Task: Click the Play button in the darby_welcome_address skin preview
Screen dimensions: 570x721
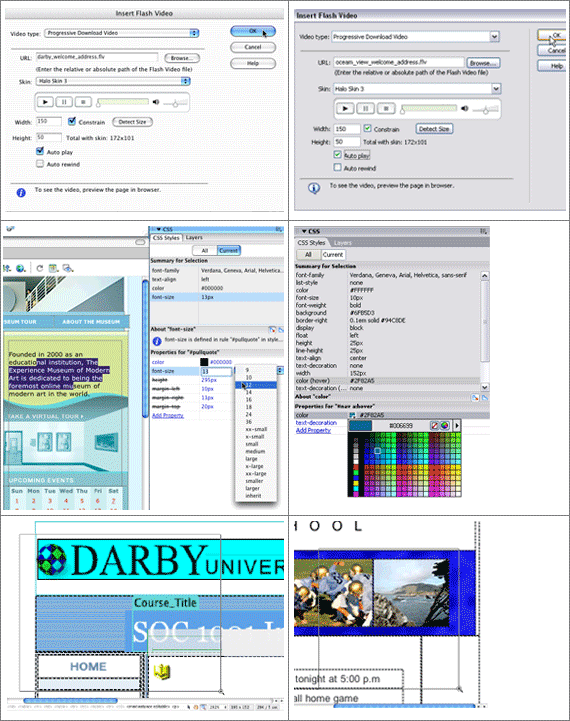Action: tap(45, 102)
